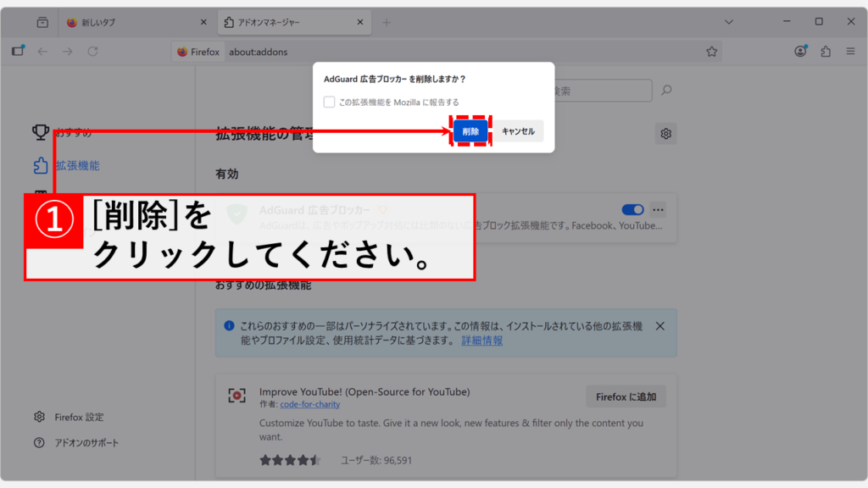Open the Firefox View icon in the tab bar
The height and width of the screenshot is (488, 868).
(42, 22)
